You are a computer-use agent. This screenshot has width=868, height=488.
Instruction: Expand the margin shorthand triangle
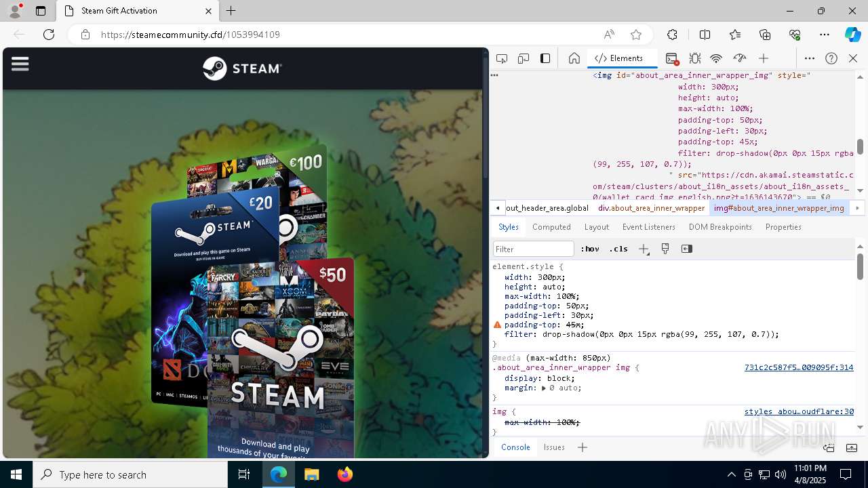[x=544, y=388]
